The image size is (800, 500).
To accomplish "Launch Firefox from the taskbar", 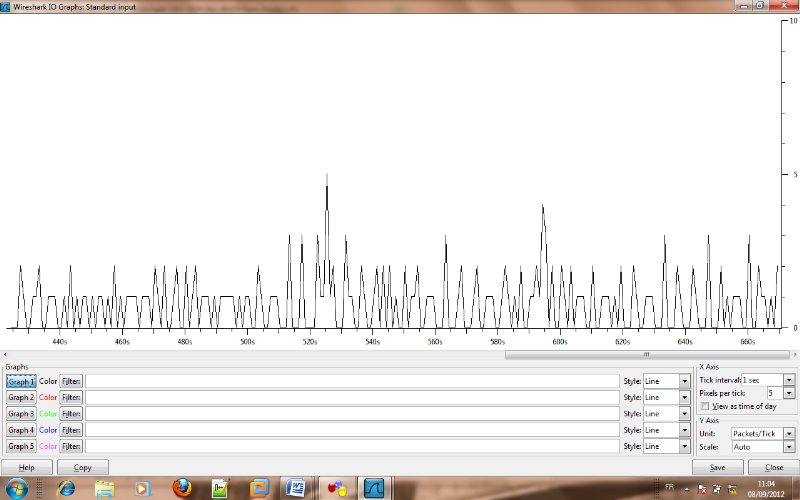I will click(x=182, y=488).
